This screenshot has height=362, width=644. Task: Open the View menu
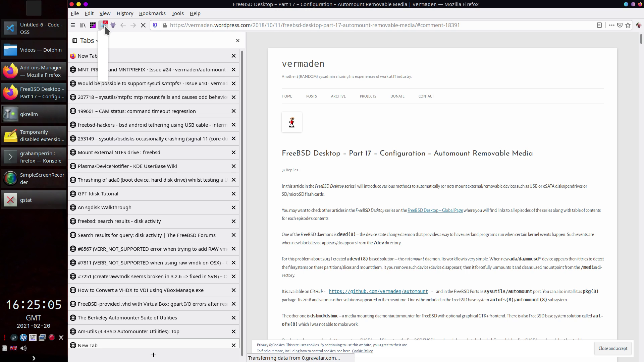click(105, 13)
